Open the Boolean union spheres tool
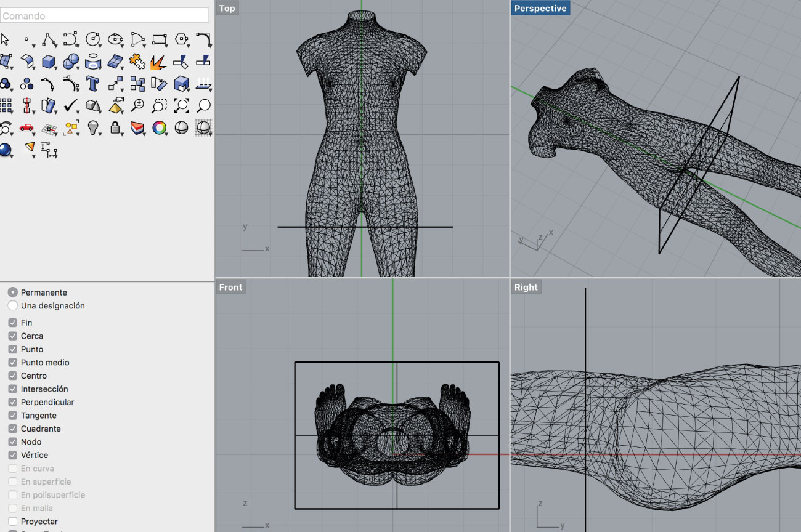Image resolution: width=801 pixels, height=532 pixels. (x=71, y=62)
